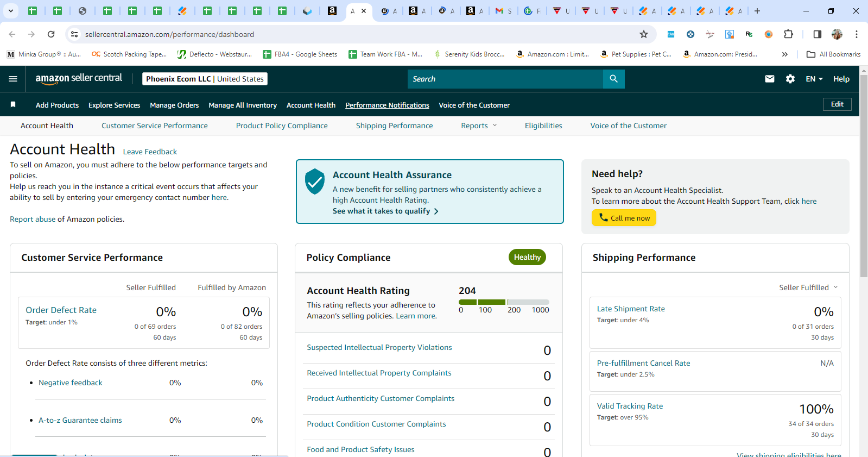Open Manage All Inventory
Screen dimensions: 868x457
tap(243, 105)
